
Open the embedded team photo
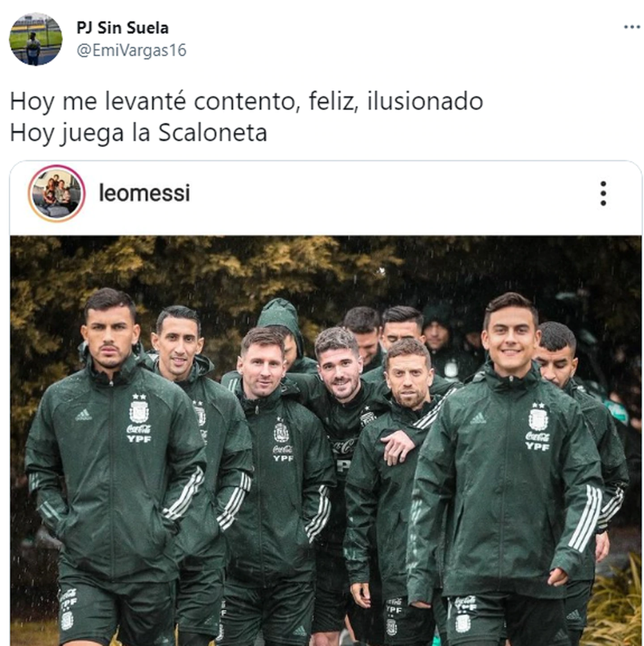tap(326, 440)
